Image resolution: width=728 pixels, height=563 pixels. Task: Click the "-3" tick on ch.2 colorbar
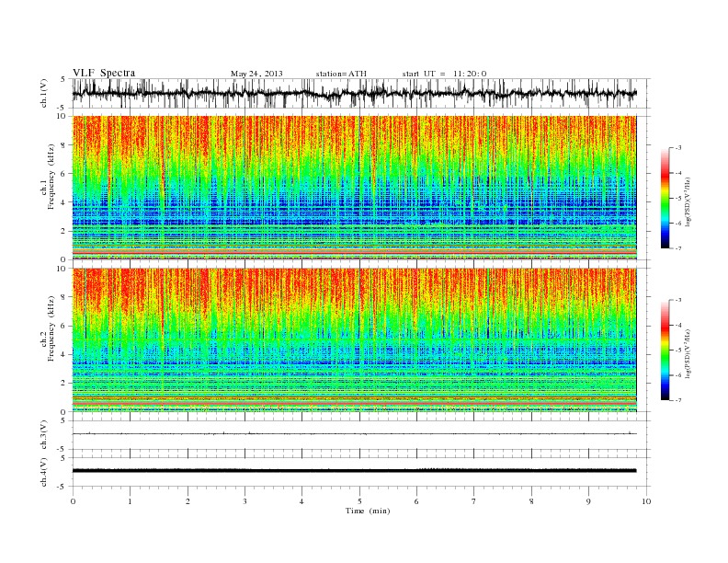click(x=677, y=300)
